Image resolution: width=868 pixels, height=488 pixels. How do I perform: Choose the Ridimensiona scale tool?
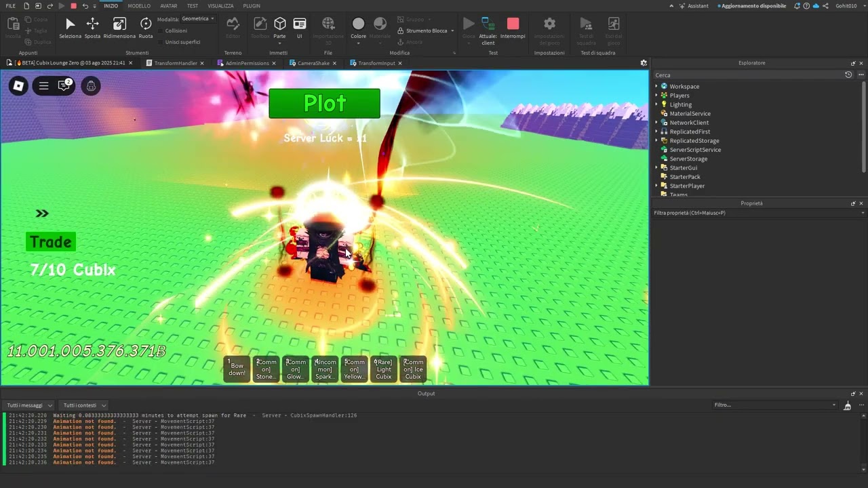pos(119,28)
